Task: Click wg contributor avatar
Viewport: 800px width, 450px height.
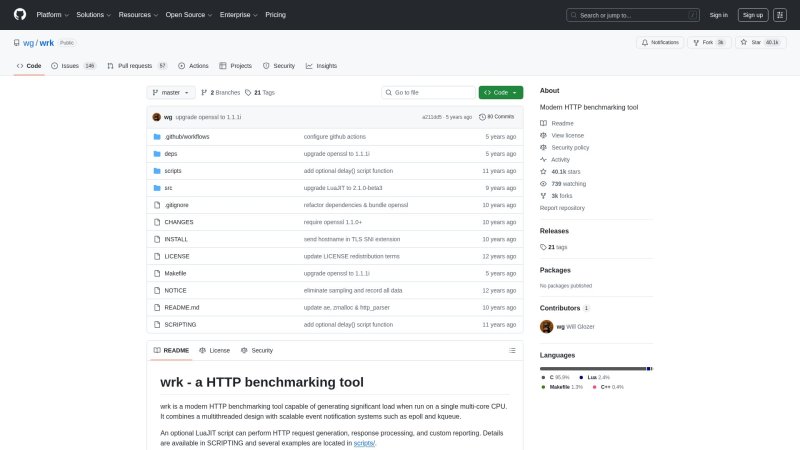Action: 547,326
